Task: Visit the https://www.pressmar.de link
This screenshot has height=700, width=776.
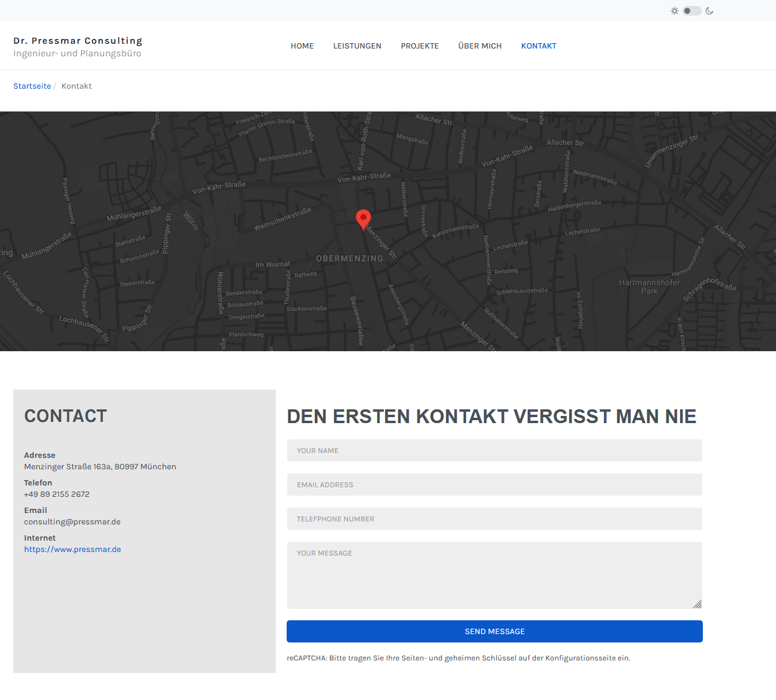Action: pyautogui.click(x=73, y=550)
